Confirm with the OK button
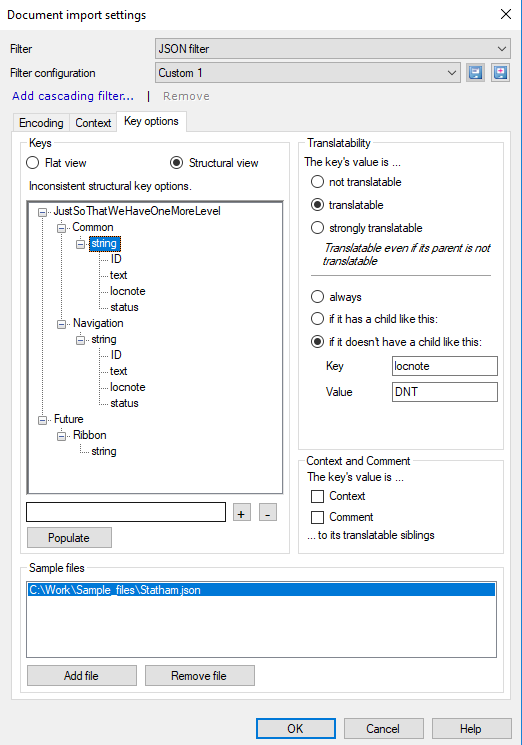The image size is (522, 745). [x=295, y=728]
